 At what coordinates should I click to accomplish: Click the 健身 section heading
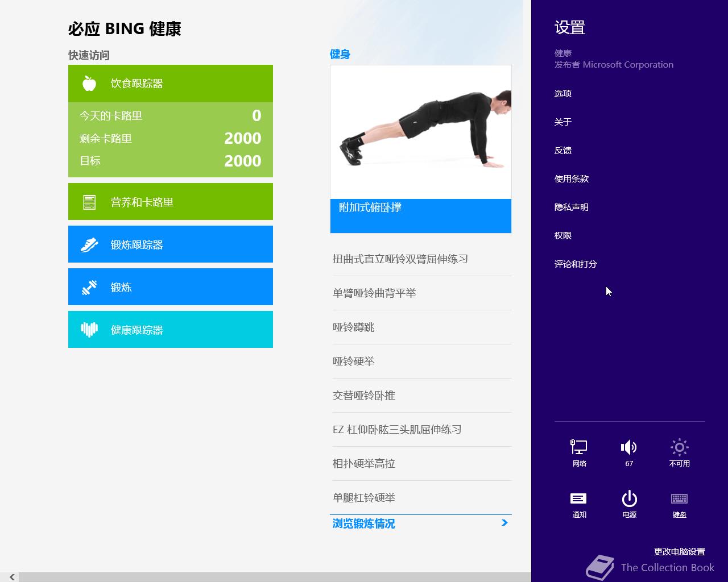pyautogui.click(x=340, y=55)
